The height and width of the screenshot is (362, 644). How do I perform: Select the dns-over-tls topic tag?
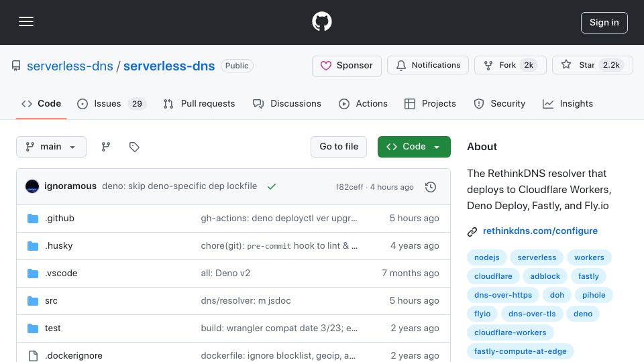(x=532, y=314)
